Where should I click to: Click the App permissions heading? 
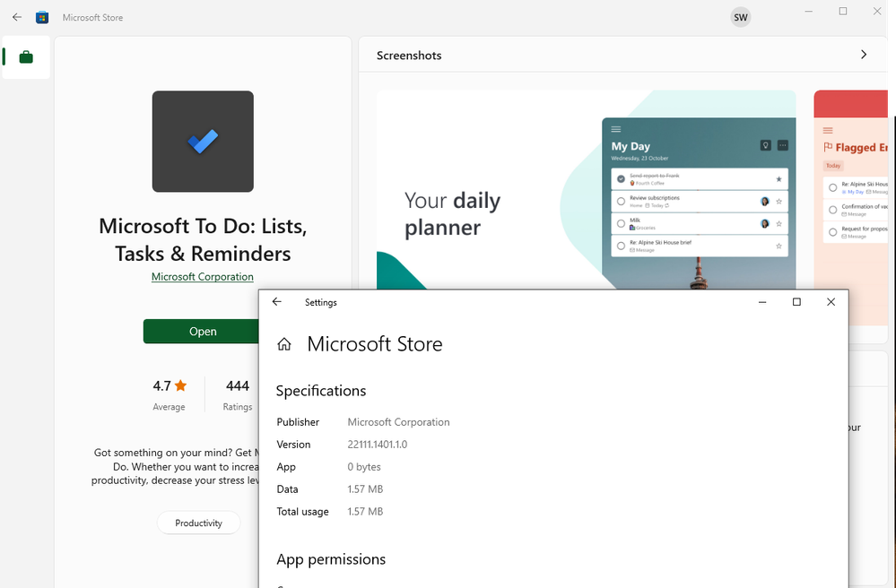(332, 559)
